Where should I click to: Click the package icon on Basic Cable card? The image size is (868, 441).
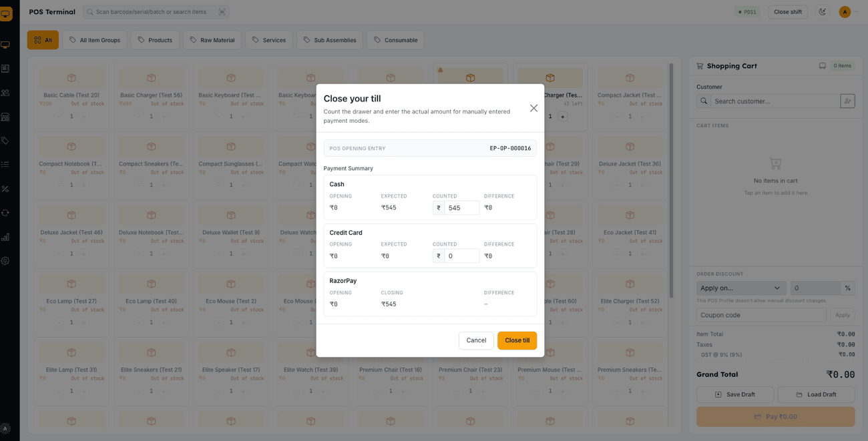(x=71, y=78)
